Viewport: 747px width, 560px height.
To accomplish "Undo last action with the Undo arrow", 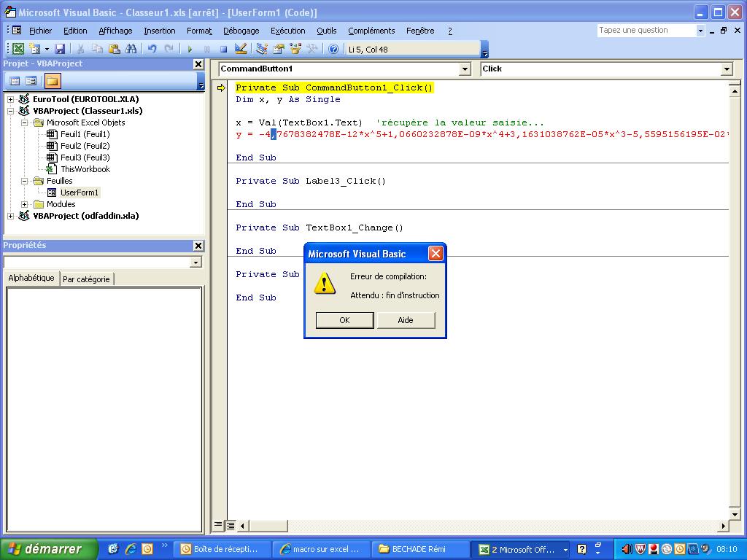I will point(152,49).
